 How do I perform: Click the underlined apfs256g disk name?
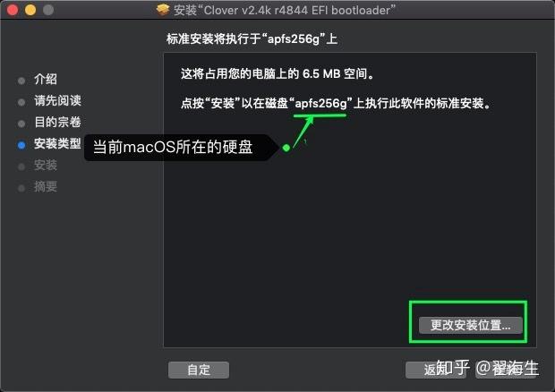[321, 104]
